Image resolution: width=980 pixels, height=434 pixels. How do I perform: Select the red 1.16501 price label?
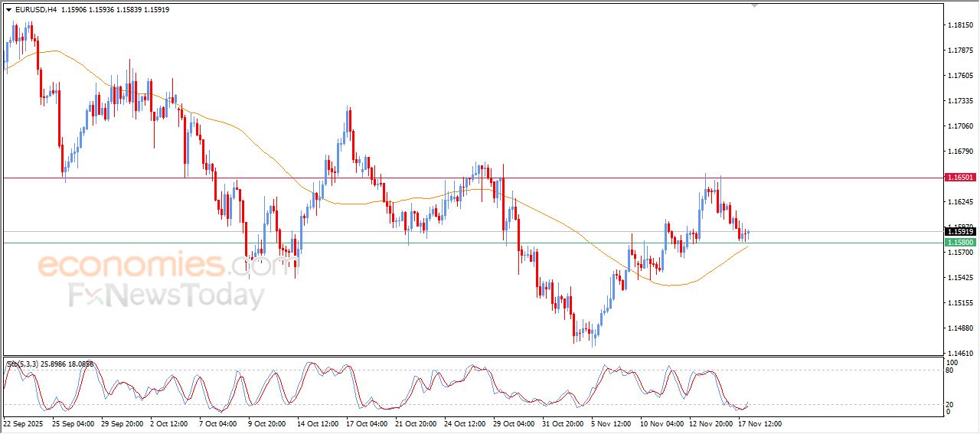coord(960,178)
